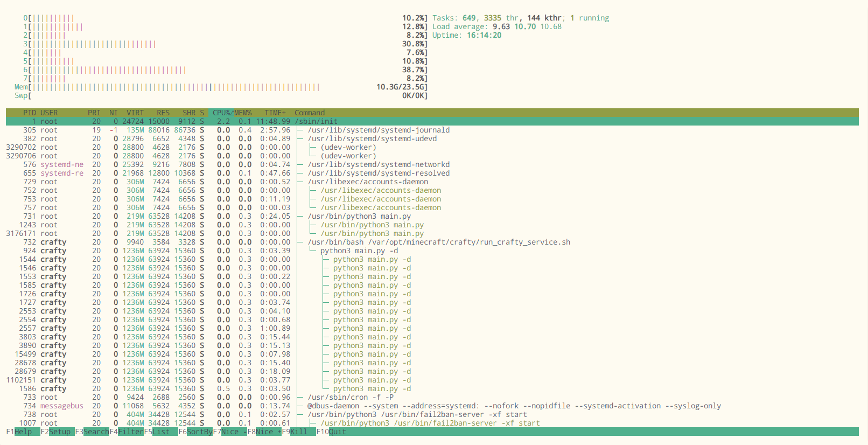Screen dimensions: 868x445
Task: Open the F6 SortBy menu
Action: click(x=195, y=432)
